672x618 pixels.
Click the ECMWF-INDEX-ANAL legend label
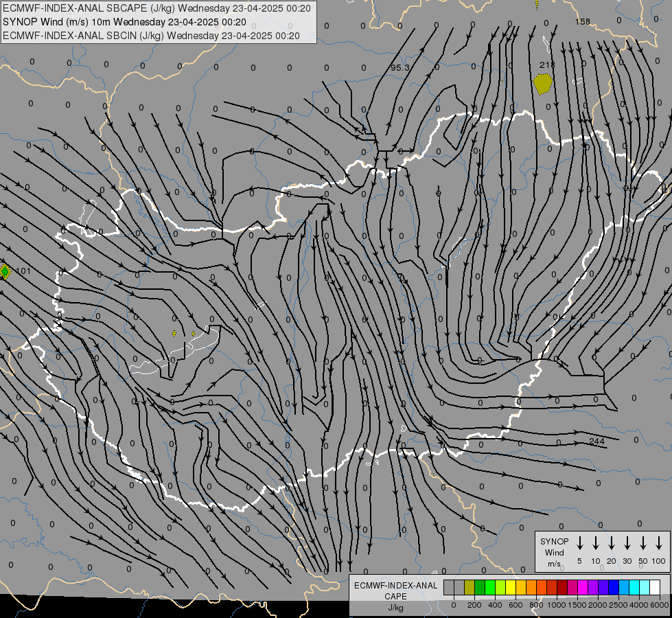[x=395, y=586]
